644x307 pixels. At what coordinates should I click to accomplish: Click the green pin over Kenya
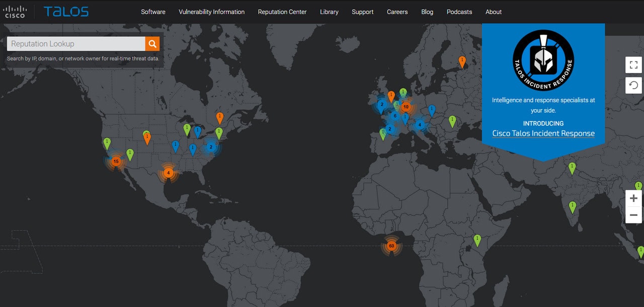[477, 240]
